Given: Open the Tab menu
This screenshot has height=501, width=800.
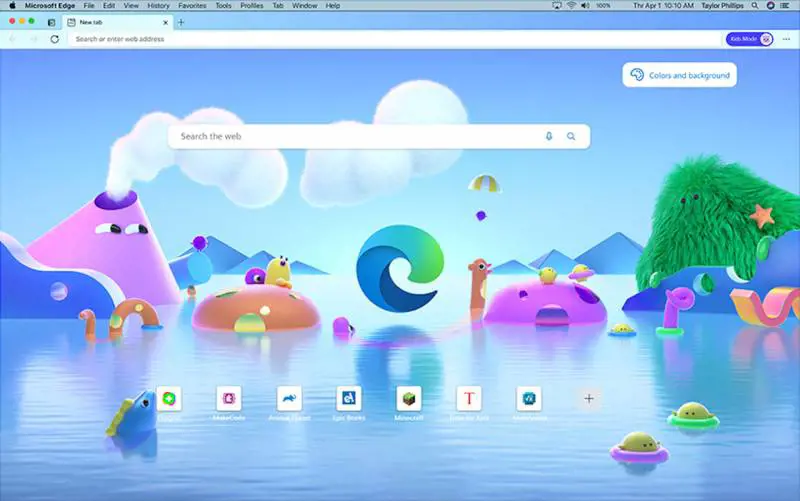Looking at the screenshot, I should tap(278, 6).
